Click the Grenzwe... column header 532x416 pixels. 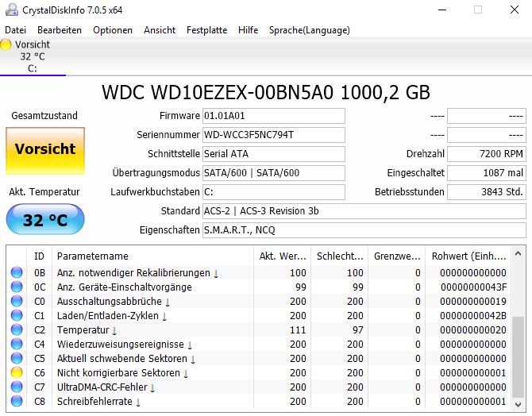[397, 256]
